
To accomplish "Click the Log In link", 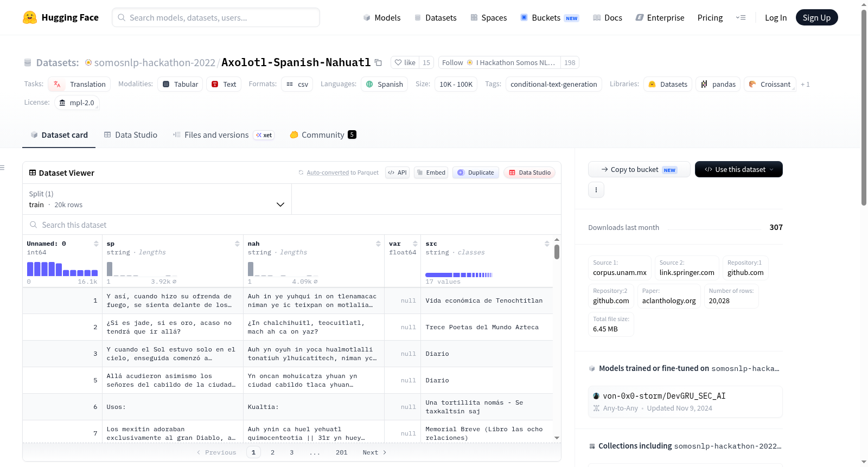I will 775,17.
